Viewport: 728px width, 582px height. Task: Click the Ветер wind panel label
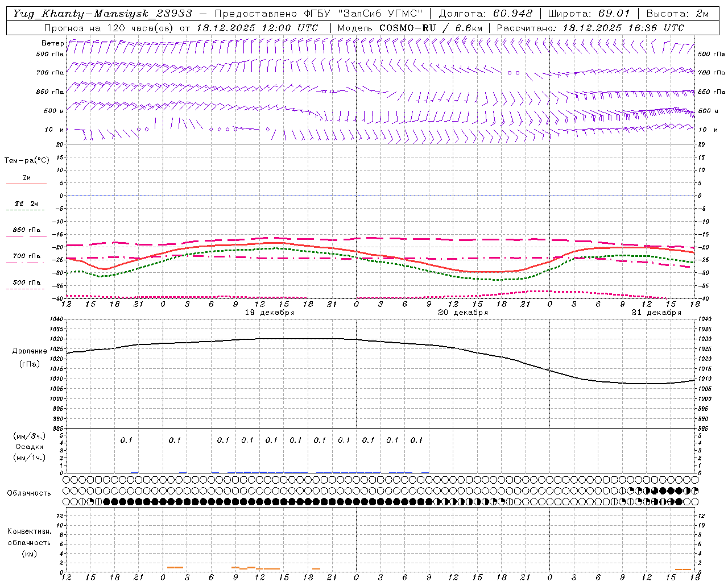(x=52, y=43)
